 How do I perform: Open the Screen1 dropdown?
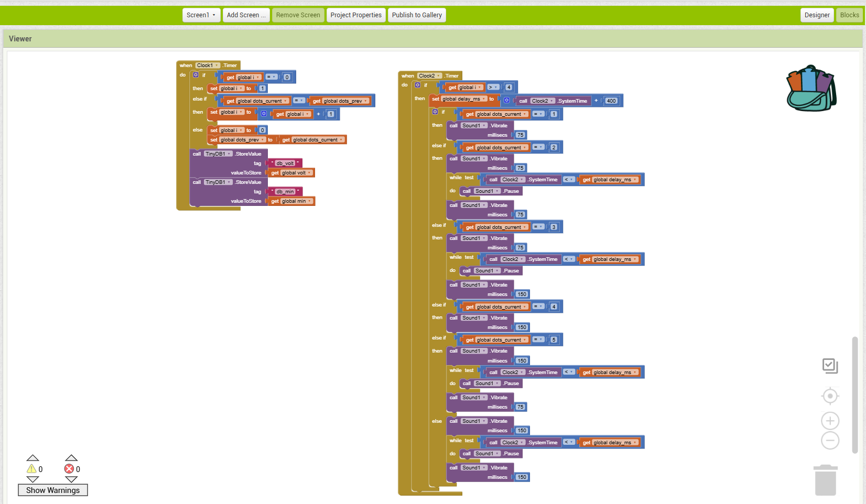point(201,15)
